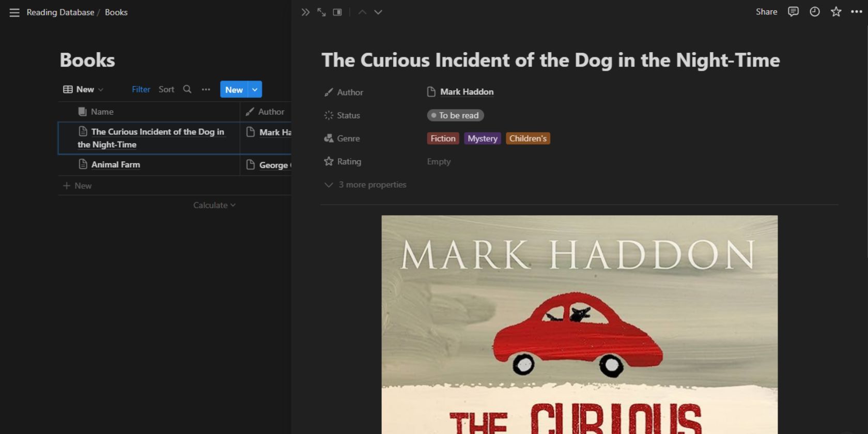The width and height of the screenshot is (868, 434).
Task: Close the side peek panel
Action: pyautogui.click(x=305, y=12)
